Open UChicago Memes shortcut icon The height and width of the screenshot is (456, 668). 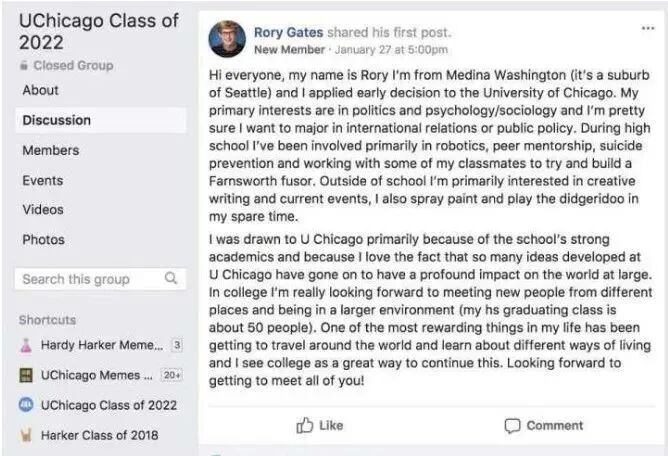[26, 375]
